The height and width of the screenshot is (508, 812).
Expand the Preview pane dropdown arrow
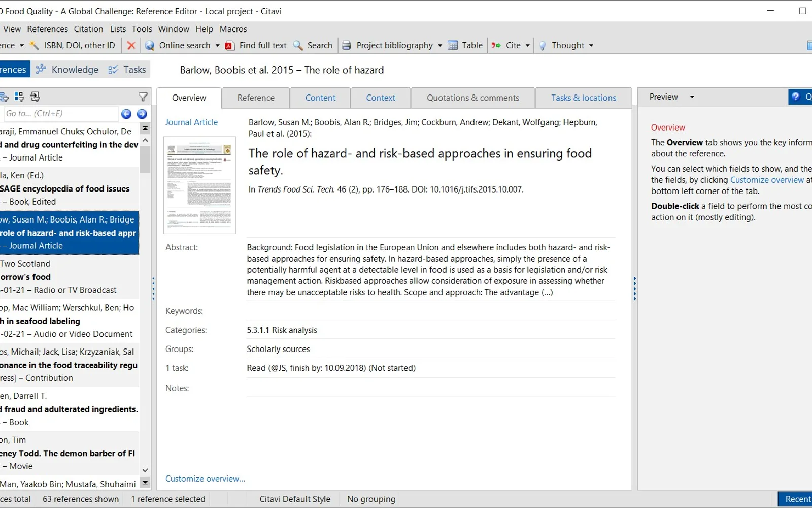pos(692,97)
